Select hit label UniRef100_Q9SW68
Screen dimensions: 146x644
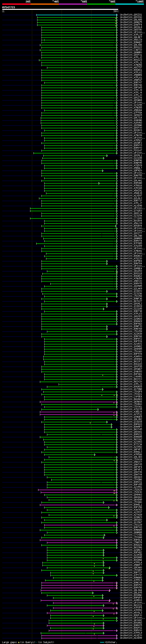click(131, 100)
